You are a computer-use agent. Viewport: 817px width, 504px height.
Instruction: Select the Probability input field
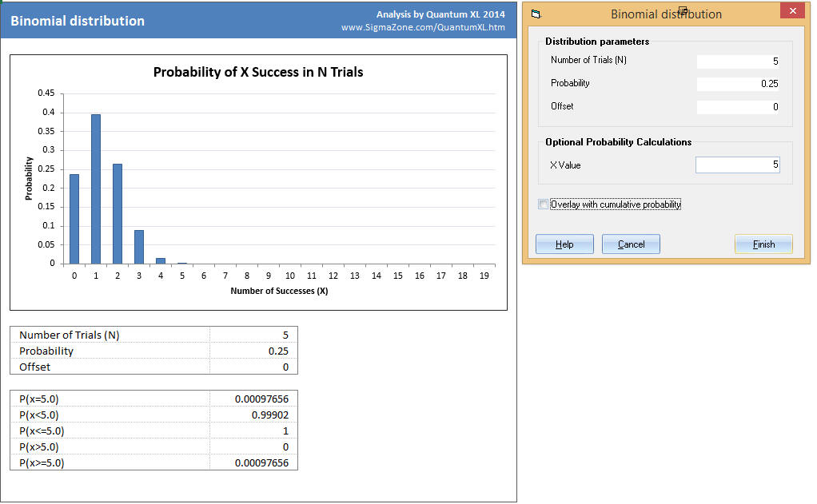coord(737,83)
